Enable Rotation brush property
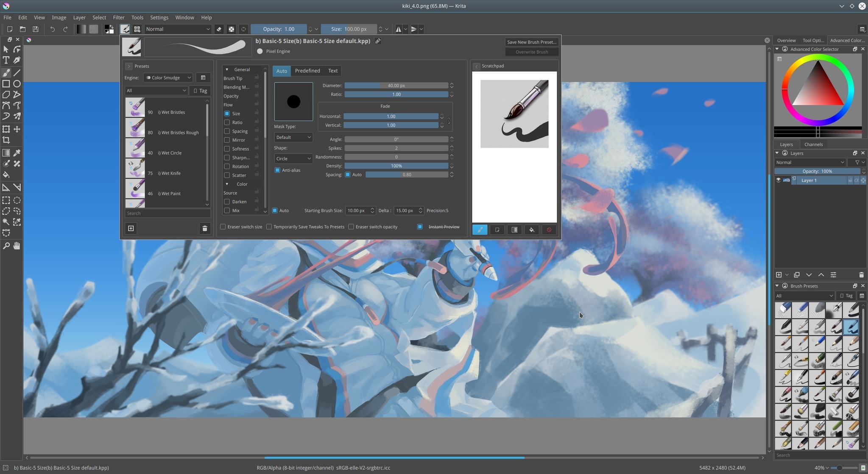Image resolution: width=868 pixels, height=474 pixels. [x=226, y=166]
